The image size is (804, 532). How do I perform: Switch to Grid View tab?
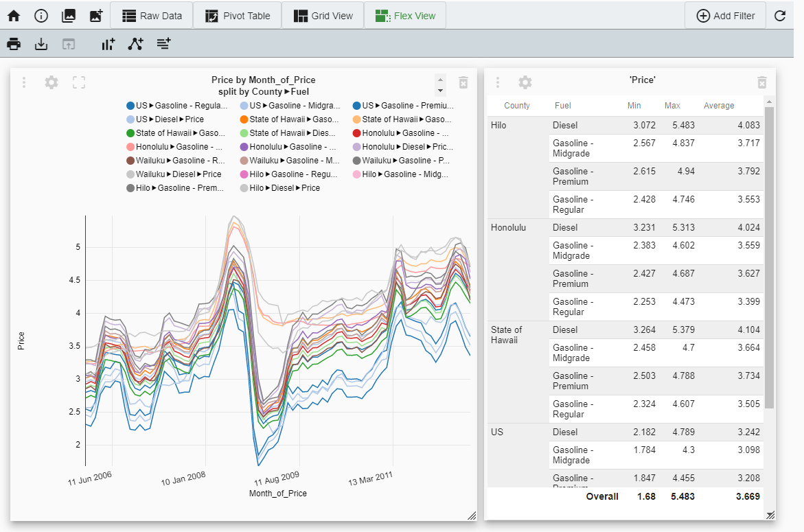click(x=323, y=15)
